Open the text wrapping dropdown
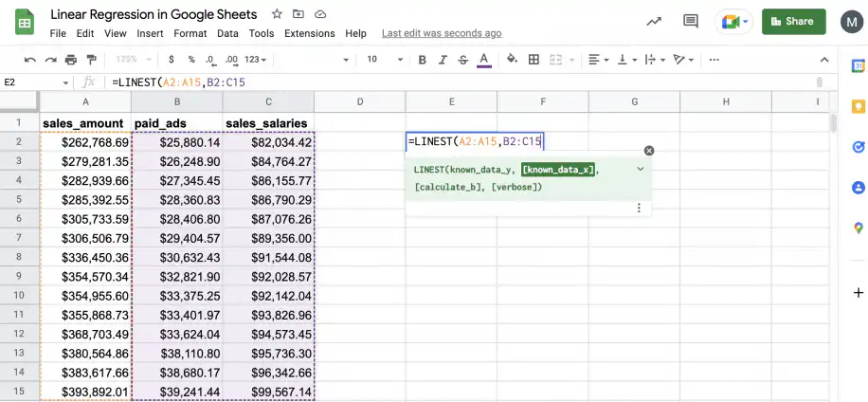 [656, 59]
